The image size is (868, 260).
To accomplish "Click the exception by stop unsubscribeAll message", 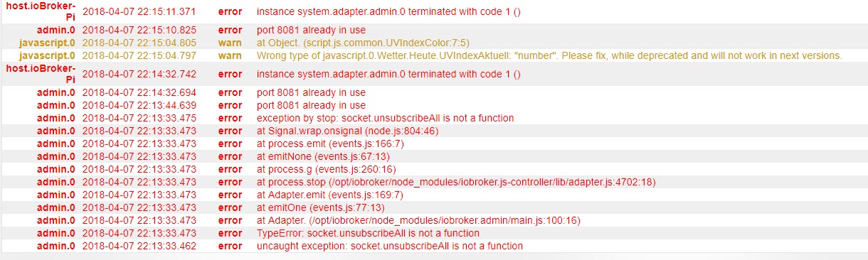I will coord(385,118).
